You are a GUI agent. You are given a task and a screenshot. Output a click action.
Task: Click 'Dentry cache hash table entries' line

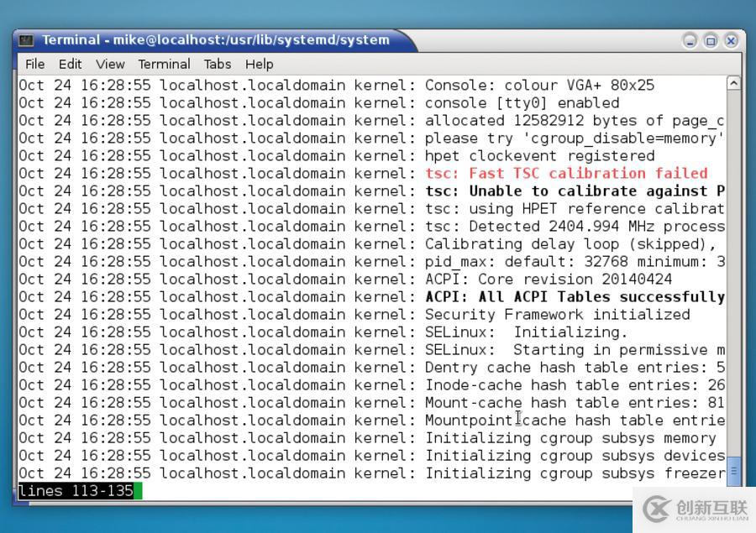coord(372,368)
